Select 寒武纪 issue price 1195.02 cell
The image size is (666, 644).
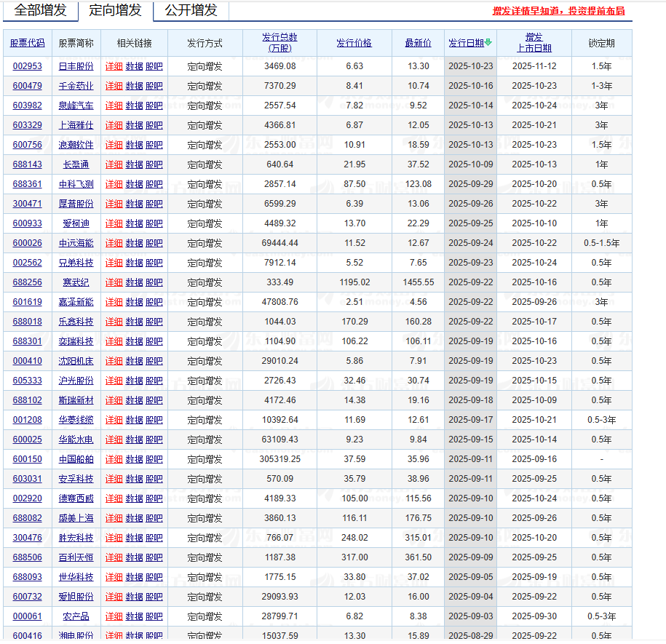click(x=354, y=282)
